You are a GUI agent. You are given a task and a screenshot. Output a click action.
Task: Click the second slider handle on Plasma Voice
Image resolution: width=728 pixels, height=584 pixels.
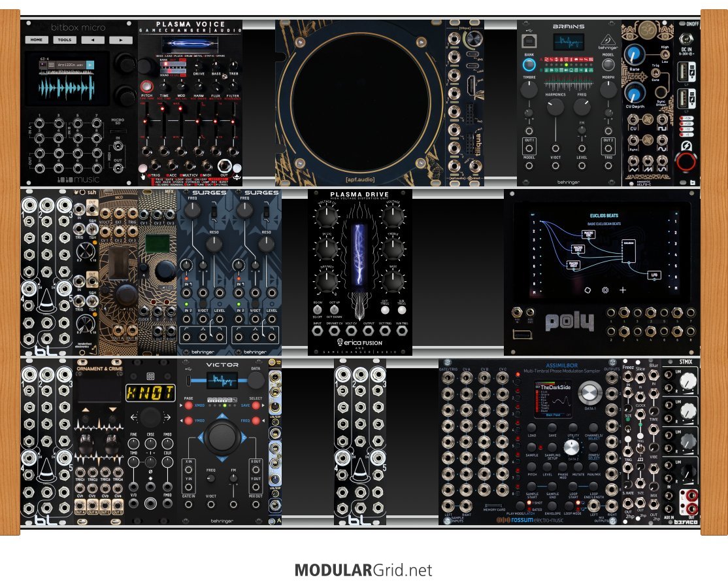coord(163,109)
